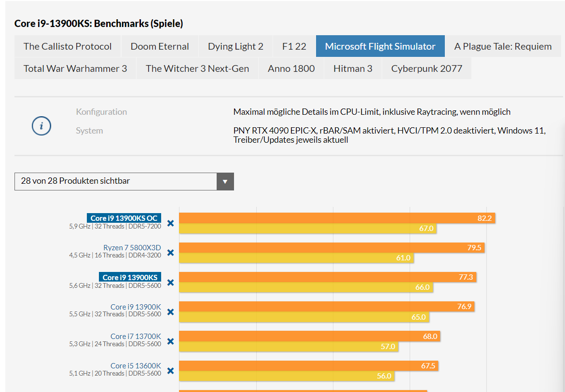Click the orange 76.9 bar
Image resolution: width=565 pixels, height=392 pixels.
(327, 307)
